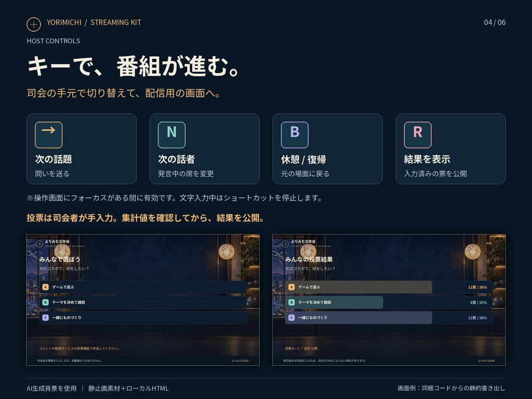Click the note starting ※操作画面にフォーカス
Image resolution: width=532 pixels, height=399 pixels.
pyautogui.click(x=175, y=198)
